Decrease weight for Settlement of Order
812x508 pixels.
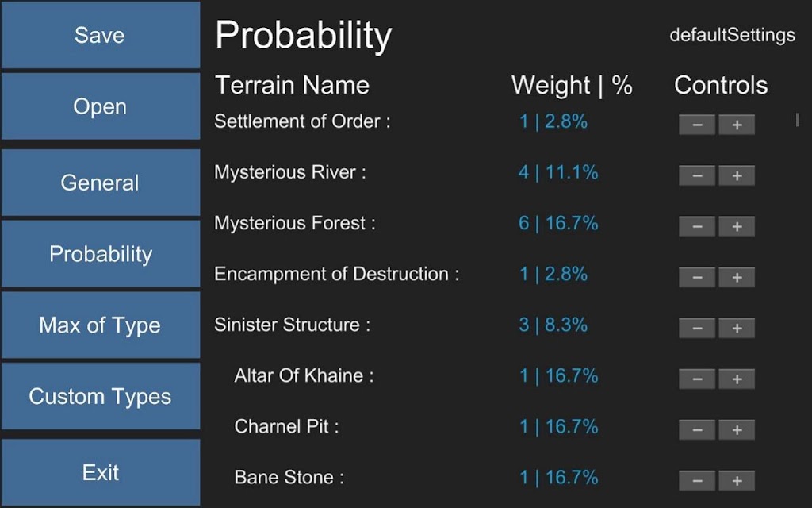click(697, 125)
